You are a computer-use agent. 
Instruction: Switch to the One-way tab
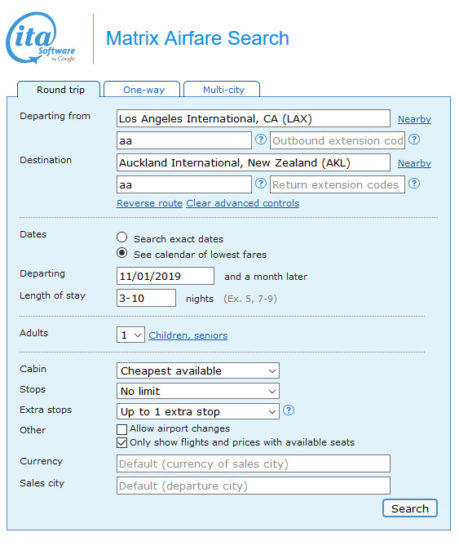coord(142,89)
